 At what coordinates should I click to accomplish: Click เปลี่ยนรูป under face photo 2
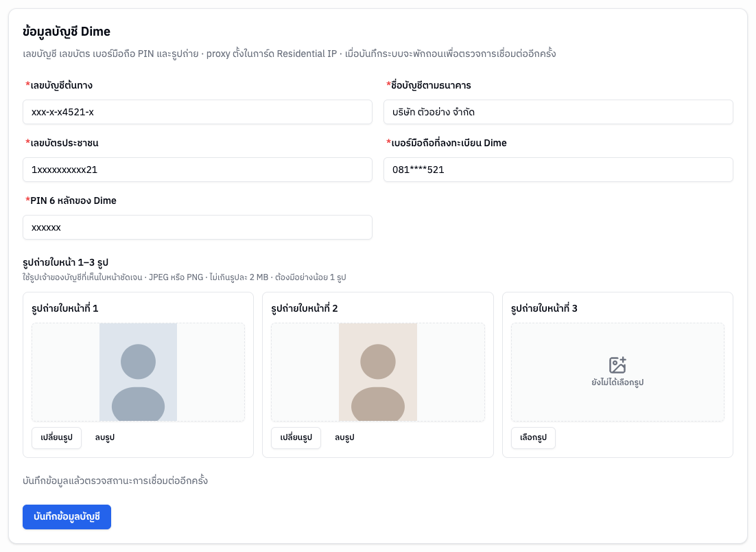[x=296, y=437]
